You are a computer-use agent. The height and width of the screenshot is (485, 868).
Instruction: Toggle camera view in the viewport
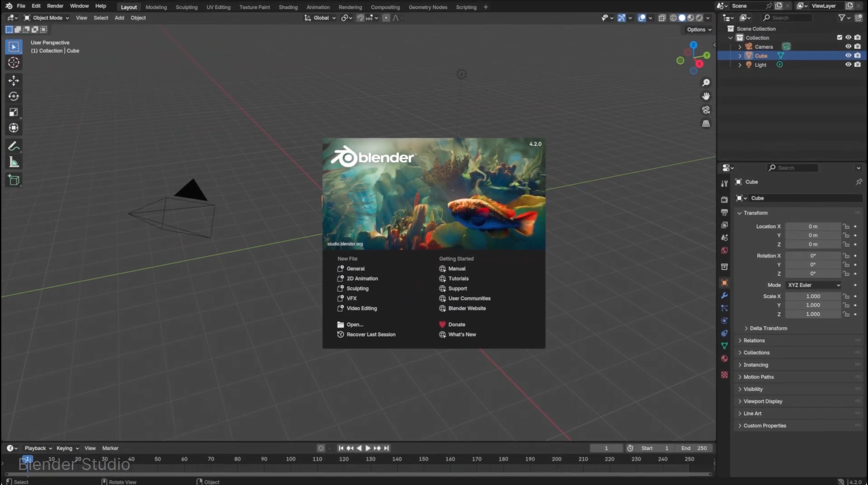click(x=705, y=110)
